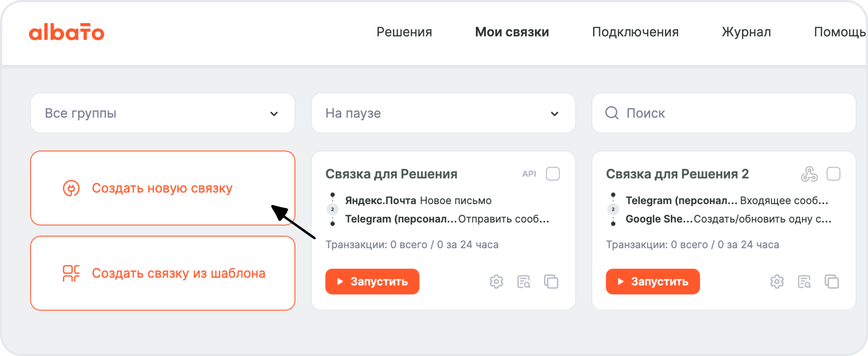
Task: Copy 'Связка для Решения 2' using duplicate icon
Action: [x=832, y=281]
